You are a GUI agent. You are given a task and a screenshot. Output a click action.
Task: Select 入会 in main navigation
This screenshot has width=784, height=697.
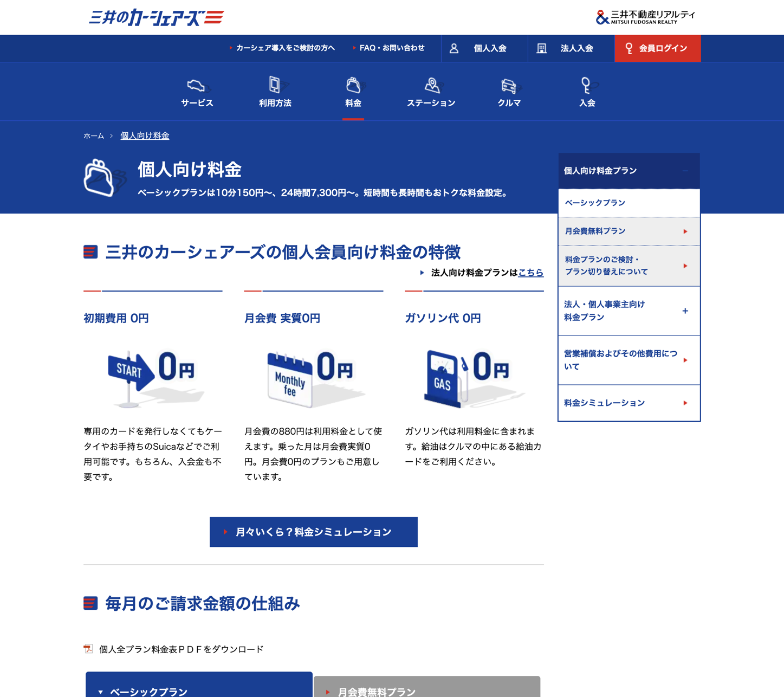(x=587, y=92)
